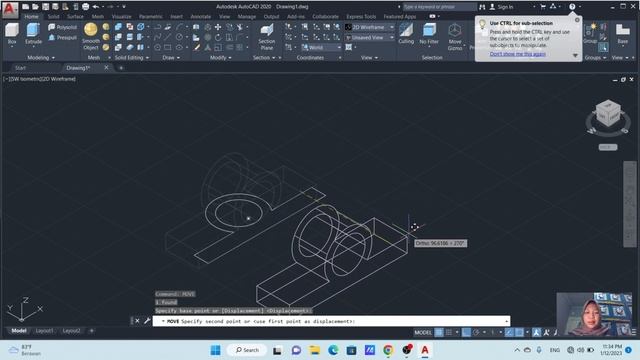Viewport: 640px width, 360px height.
Task: Open the Unsaved View dropdown
Action: pos(370,38)
